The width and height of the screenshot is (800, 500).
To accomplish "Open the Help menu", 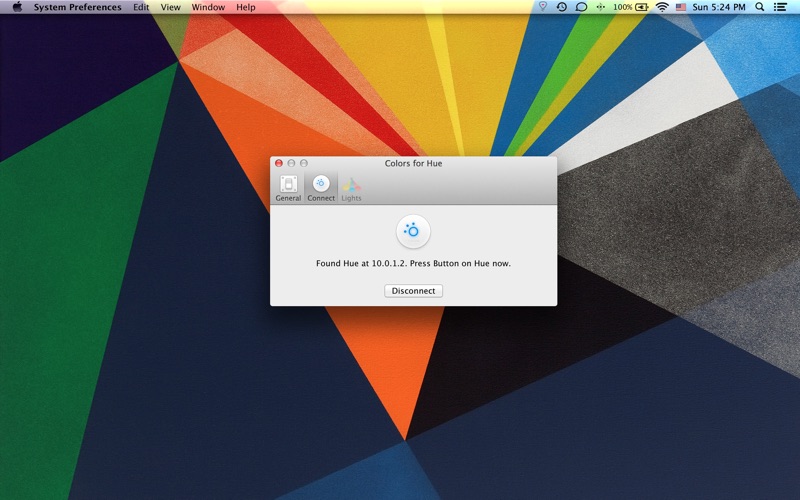I will click(245, 7).
